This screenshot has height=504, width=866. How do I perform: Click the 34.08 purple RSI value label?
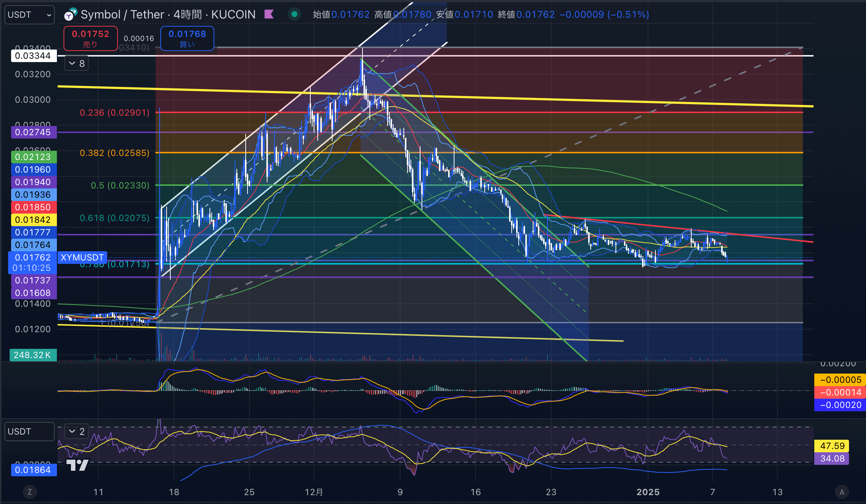[x=832, y=459]
